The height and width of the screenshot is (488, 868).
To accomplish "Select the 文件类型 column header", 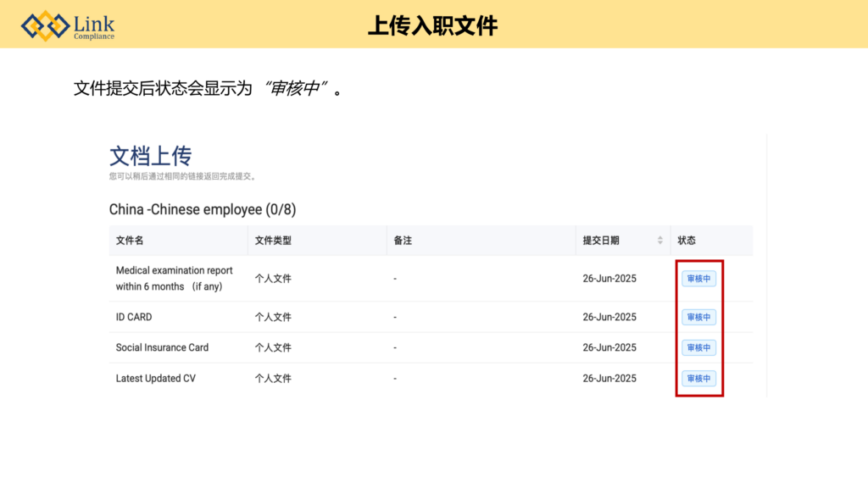I will pyautogui.click(x=273, y=241).
